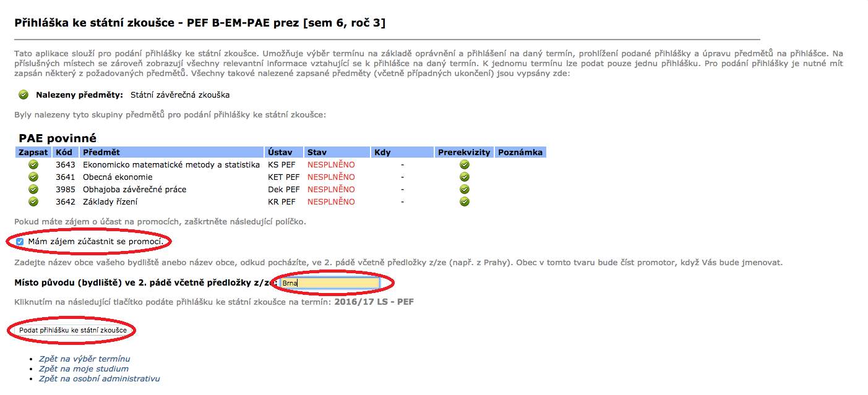
Task: Click NESPLNĚNO status for Obecná ekonomie
Action: (x=331, y=177)
